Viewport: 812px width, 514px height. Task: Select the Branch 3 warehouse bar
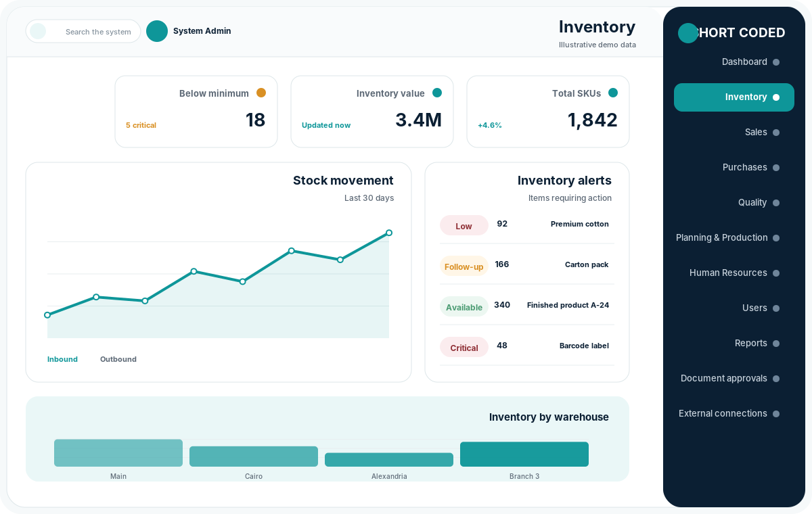coord(524,454)
